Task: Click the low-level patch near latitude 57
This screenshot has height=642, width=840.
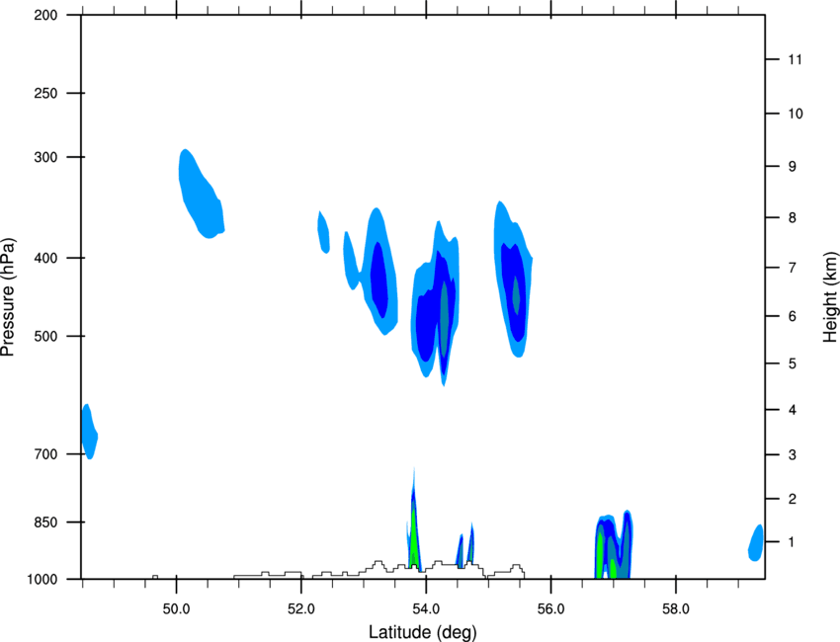Action: pos(614,545)
